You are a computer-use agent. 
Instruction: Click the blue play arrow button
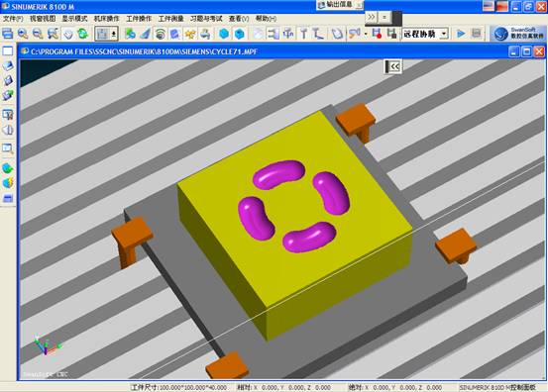pos(461,34)
